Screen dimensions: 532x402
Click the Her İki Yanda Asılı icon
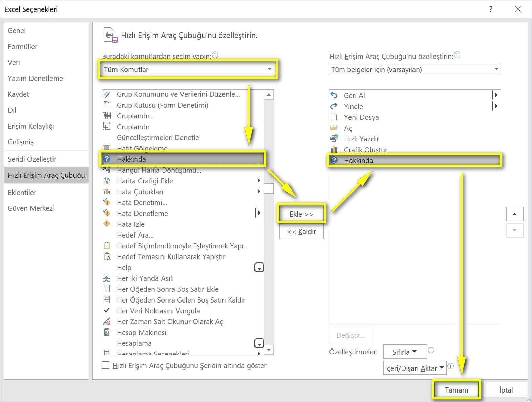click(x=107, y=278)
